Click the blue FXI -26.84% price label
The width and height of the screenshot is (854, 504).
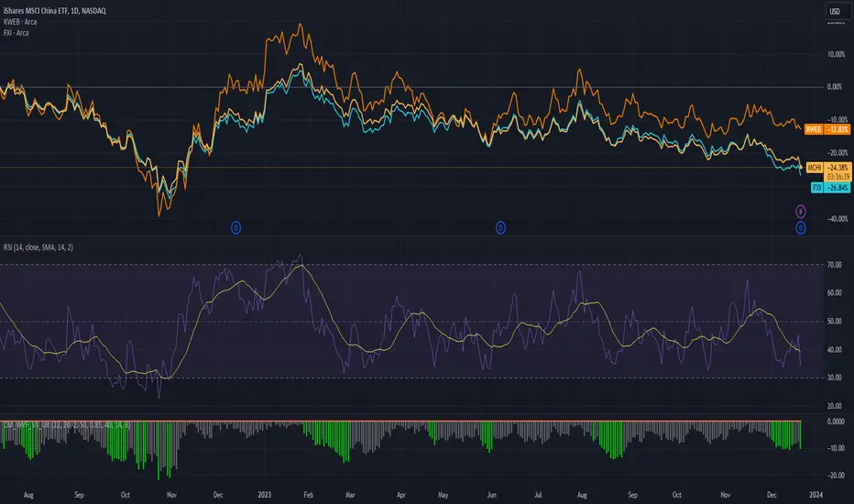[x=830, y=188]
